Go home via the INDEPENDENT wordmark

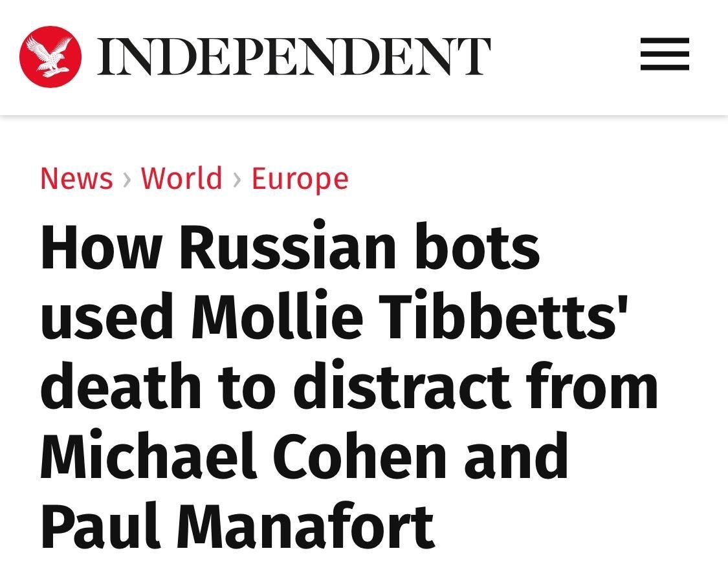pyautogui.click(x=294, y=57)
